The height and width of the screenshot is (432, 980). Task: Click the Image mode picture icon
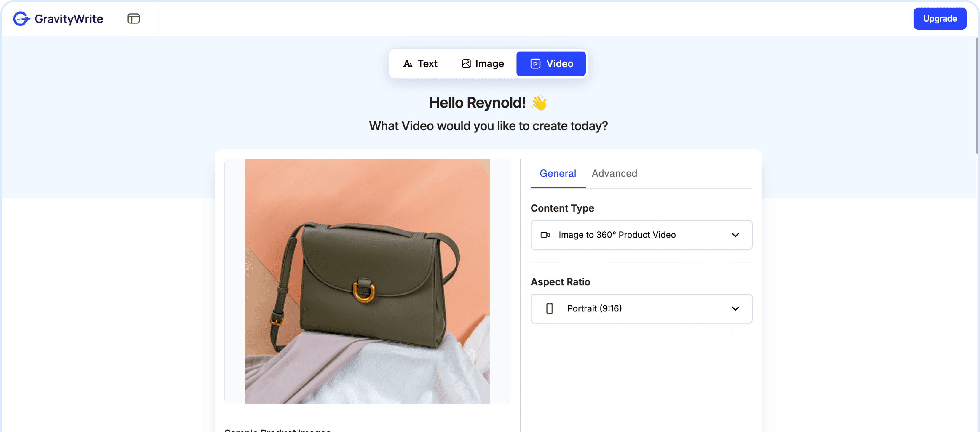point(466,64)
